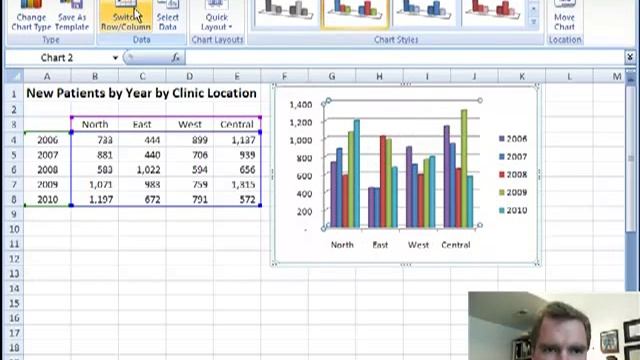The height and width of the screenshot is (360, 640).
Task: Click cell containing 1,197
Action: tap(95, 200)
